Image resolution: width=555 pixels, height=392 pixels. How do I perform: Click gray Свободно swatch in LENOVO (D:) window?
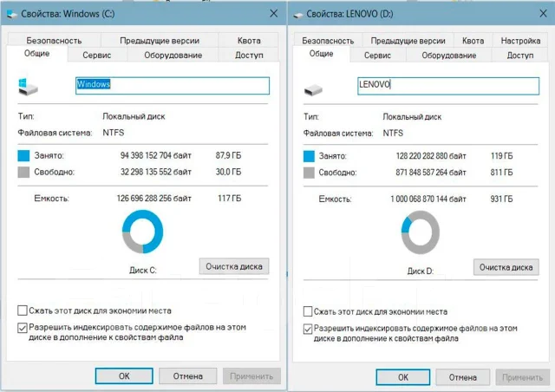click(x=309, y=173)
